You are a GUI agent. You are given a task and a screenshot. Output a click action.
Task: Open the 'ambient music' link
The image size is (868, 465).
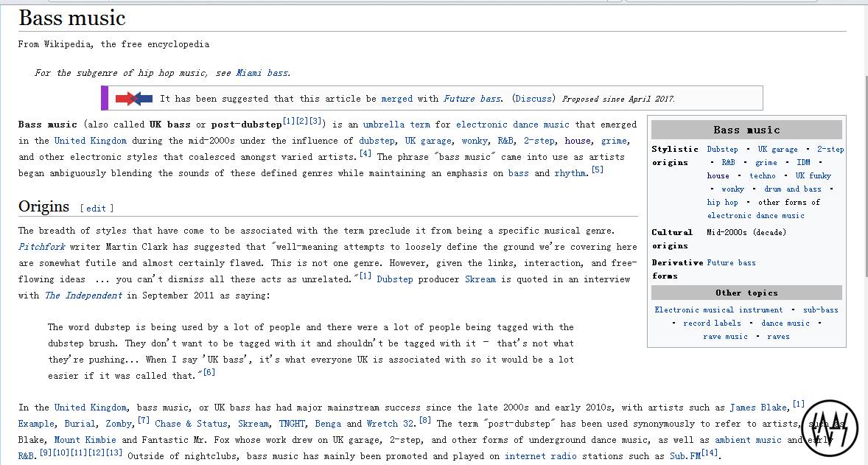tap(748, 440)
